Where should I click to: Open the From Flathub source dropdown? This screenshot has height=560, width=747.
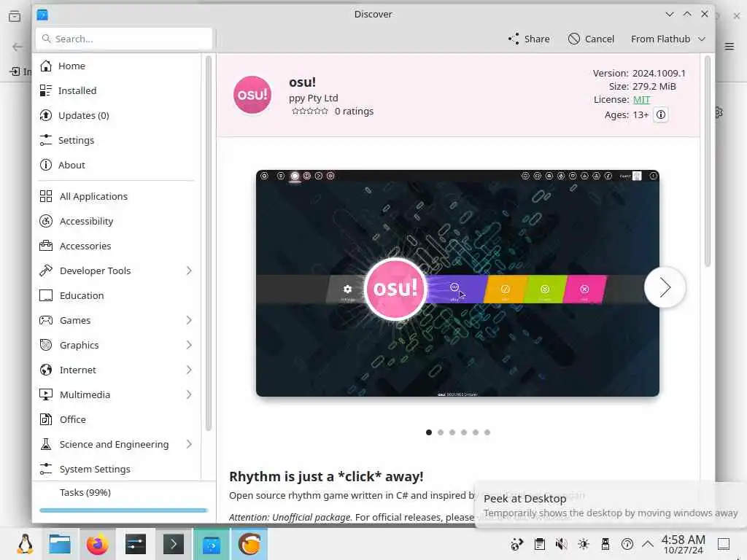[668, 39]
